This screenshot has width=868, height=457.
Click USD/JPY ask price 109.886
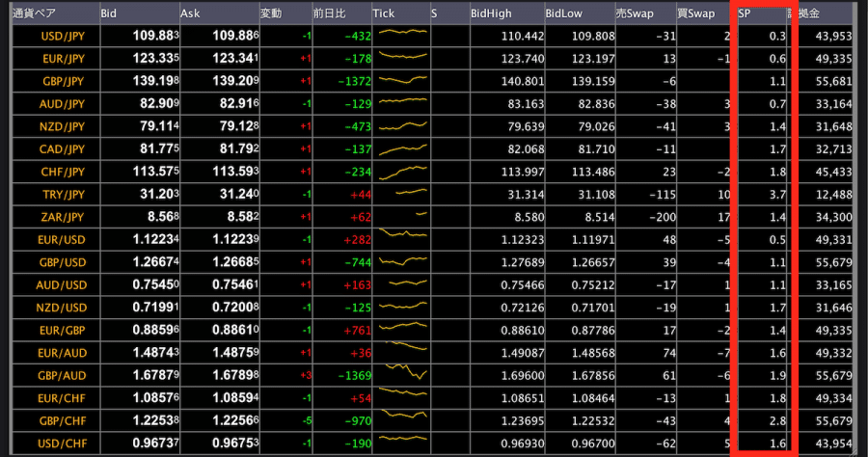tap(235, 36)
